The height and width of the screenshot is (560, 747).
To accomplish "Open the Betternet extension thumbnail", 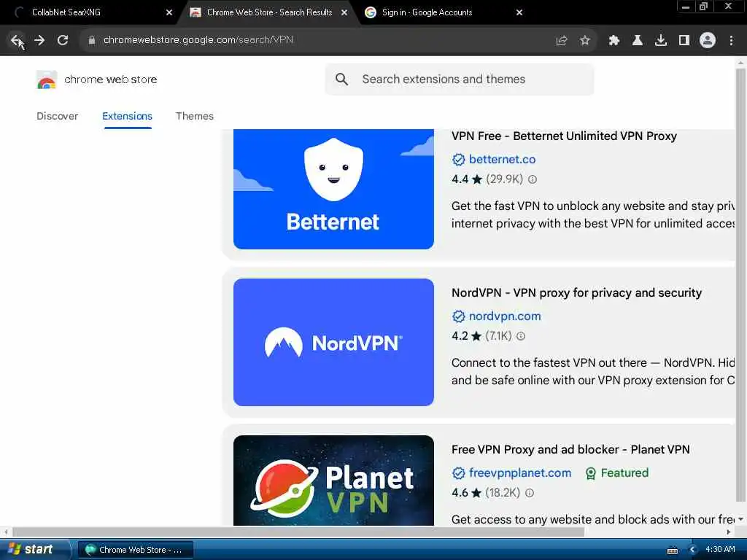I will coord(333,189).
